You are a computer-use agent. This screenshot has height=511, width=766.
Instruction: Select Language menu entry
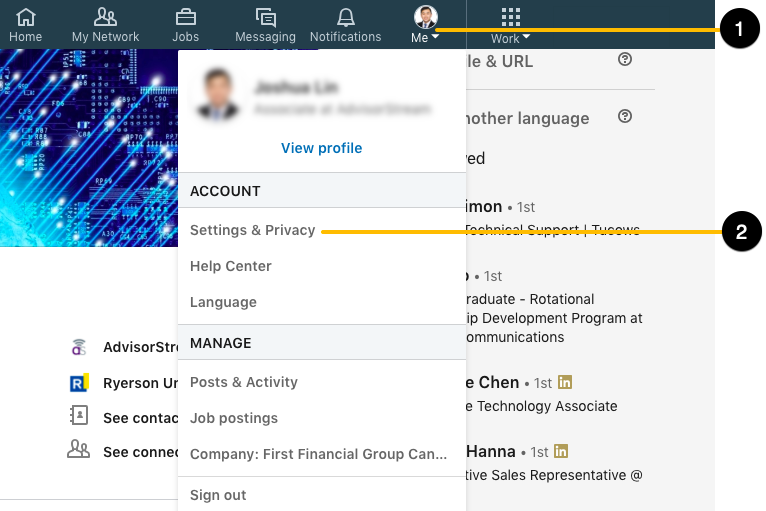coord(223,302)
